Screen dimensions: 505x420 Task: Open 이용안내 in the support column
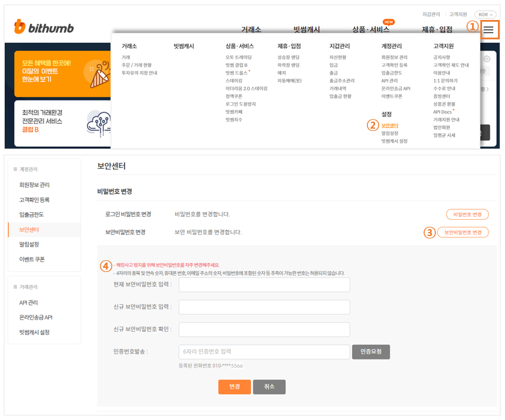pyautogui.click(x=442, y=73)
